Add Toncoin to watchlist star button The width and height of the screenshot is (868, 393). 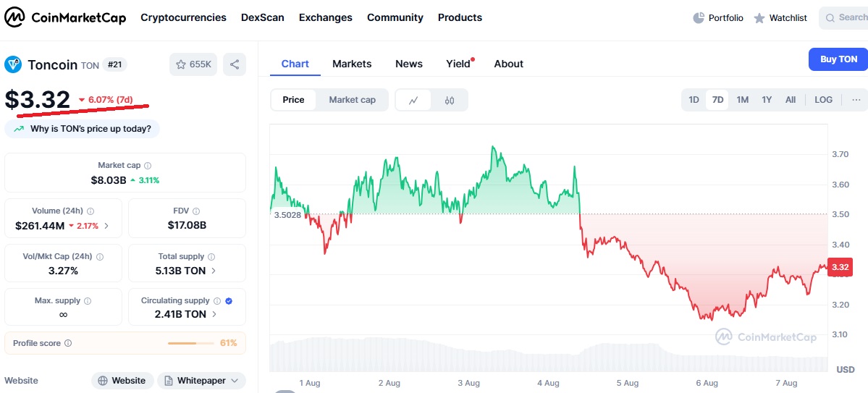point(193,64)
